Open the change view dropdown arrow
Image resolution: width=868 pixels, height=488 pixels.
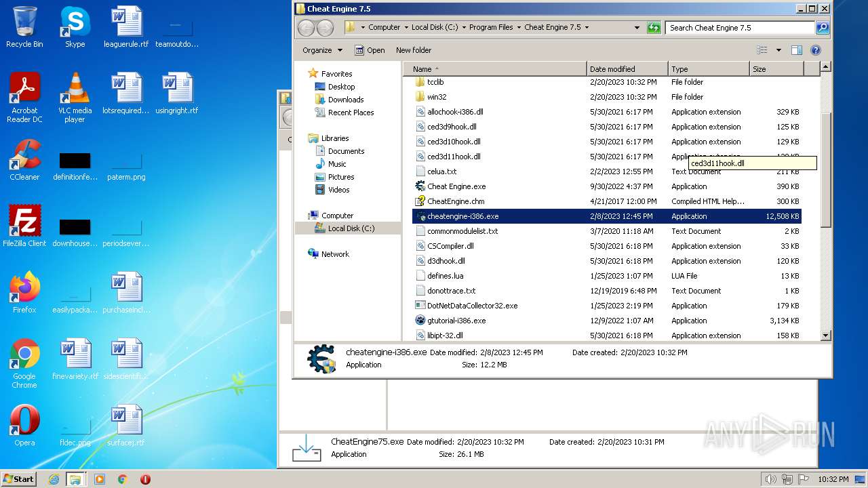point(778,50)
